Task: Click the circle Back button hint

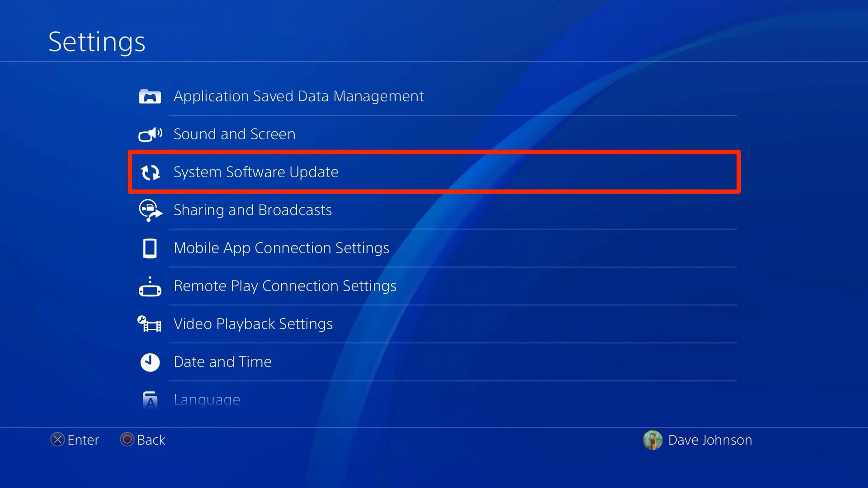Action: 143,440
